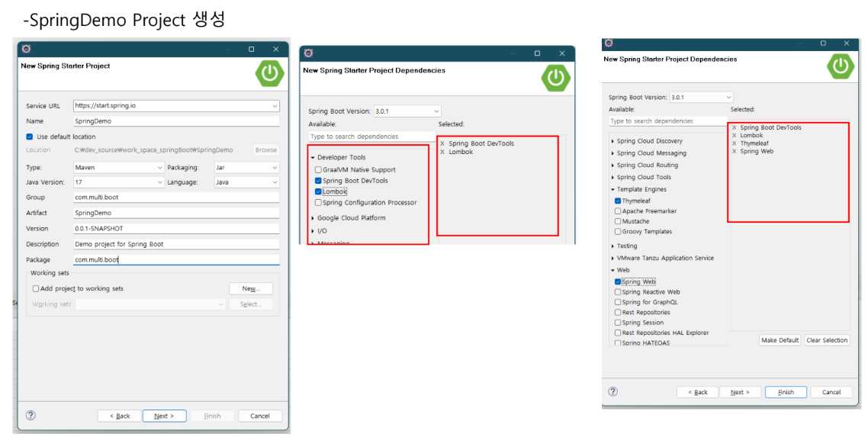The image size is (868, 437).
Task: Click Back in right Dependencies dialog
Action: 697,392
